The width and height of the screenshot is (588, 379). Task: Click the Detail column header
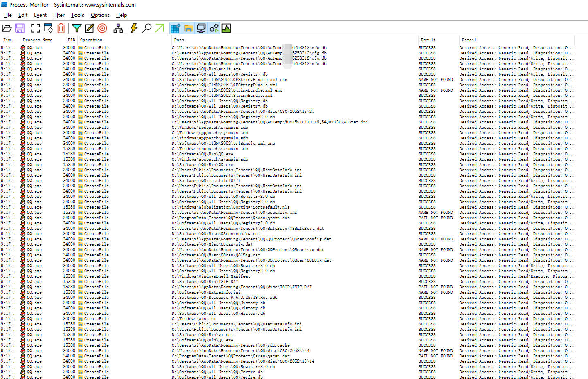click(x=517, y=40)
